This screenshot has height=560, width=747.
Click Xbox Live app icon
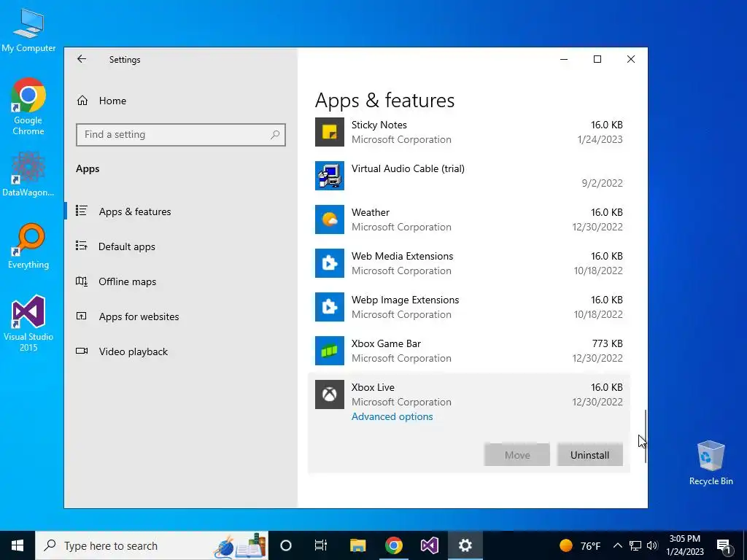[x=329, y=394]
